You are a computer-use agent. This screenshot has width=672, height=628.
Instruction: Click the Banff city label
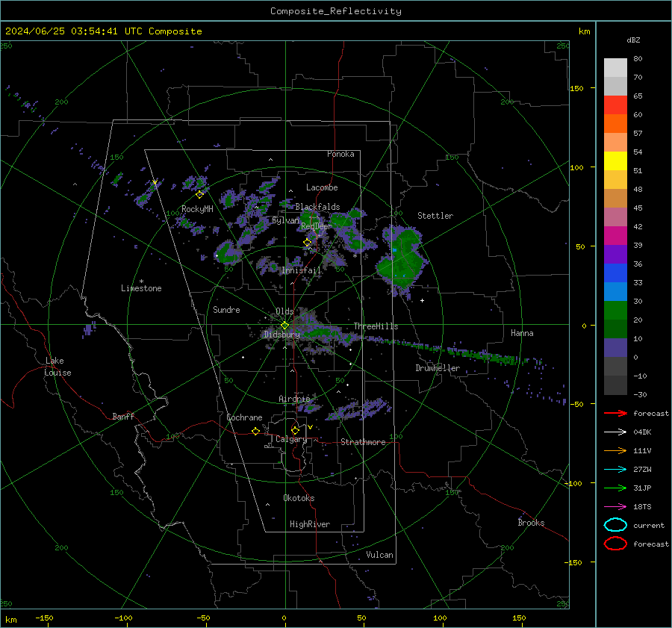coord(123,416)
